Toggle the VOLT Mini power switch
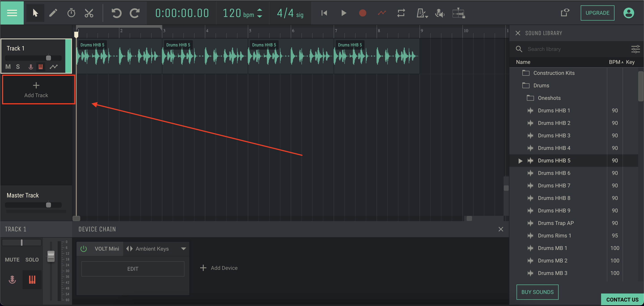644x306 pixels. click(x=83, y=249)
